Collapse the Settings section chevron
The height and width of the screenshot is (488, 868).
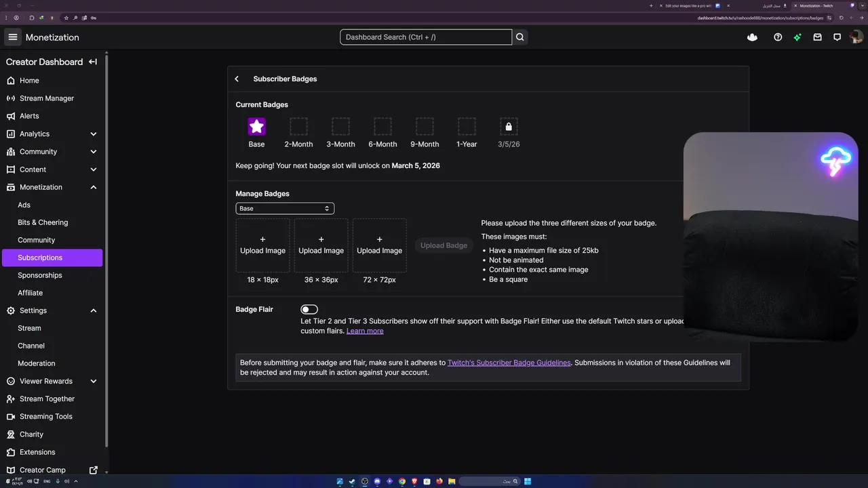pyautogui.click(x=94, y=310)
